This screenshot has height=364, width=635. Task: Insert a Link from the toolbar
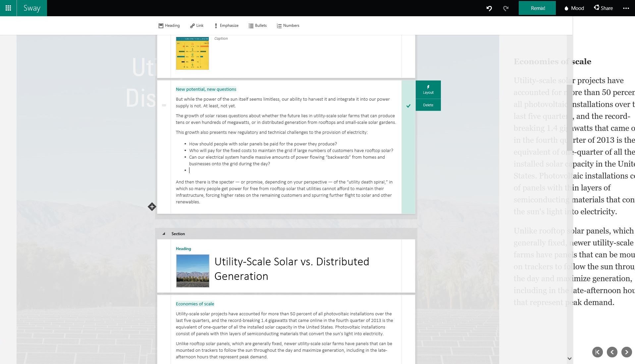pos(197,26)
